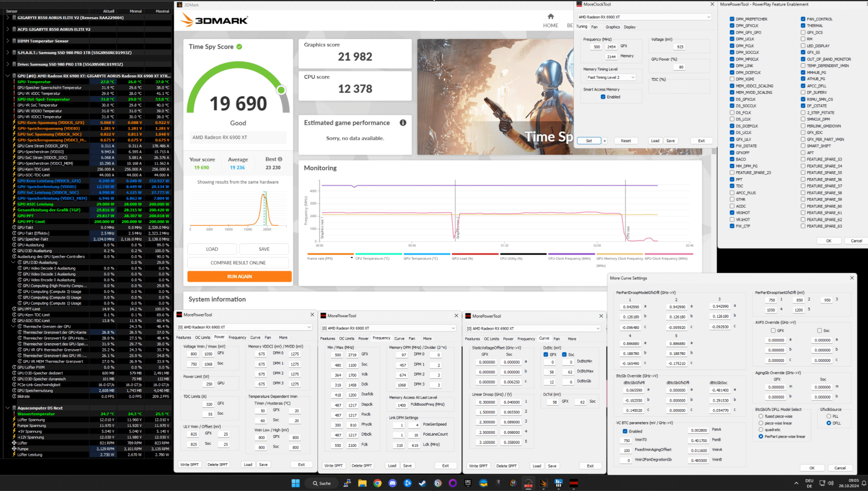This screenshot has height=491, width=868.
Task: Open Battle.net from the taskbar
Action: point(407,483)
